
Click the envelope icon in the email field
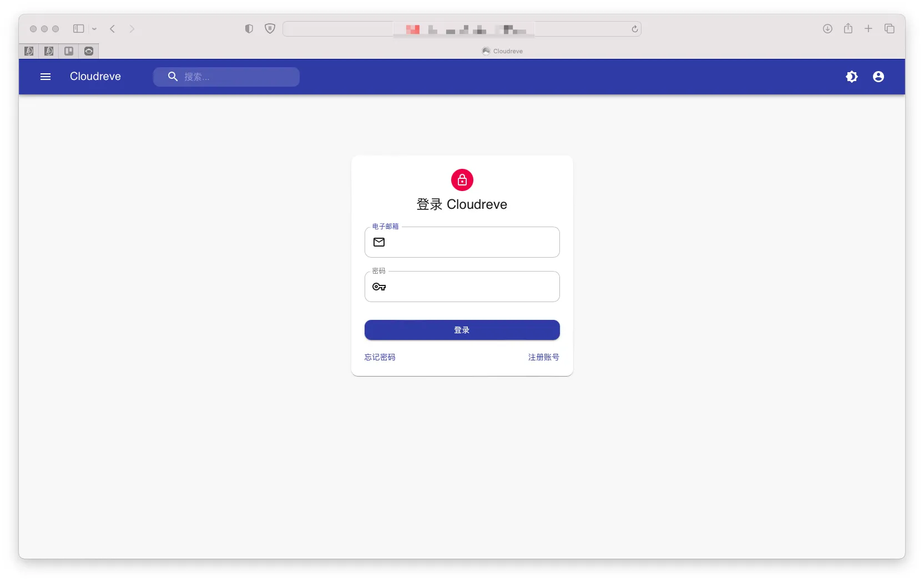pos(379,242)
